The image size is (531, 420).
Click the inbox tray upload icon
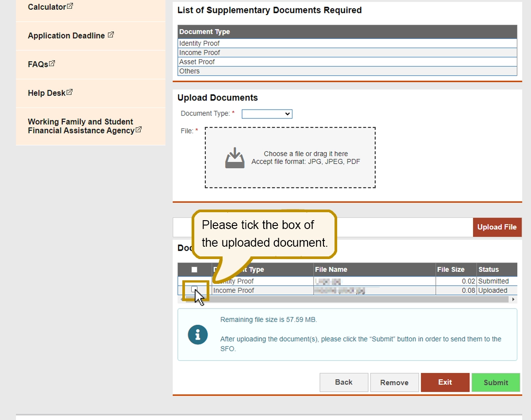235,158
